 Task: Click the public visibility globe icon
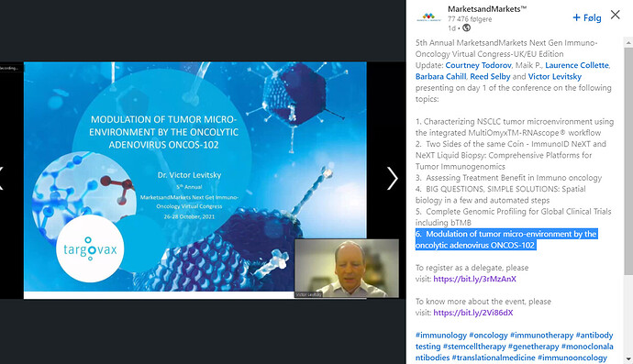pos(466,28)
